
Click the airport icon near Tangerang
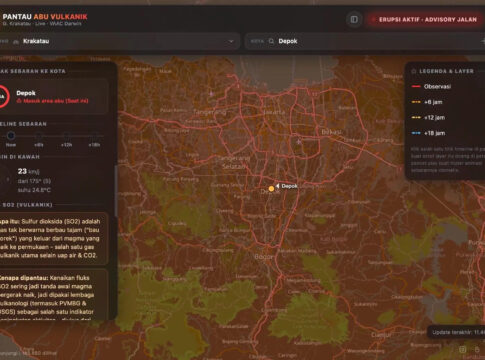211,94
